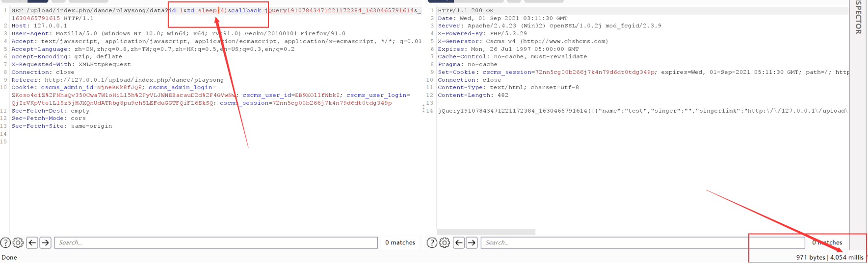The image size is (868, 264).
Task: Select the Server: Apache response header
Action: coord(550,25)
